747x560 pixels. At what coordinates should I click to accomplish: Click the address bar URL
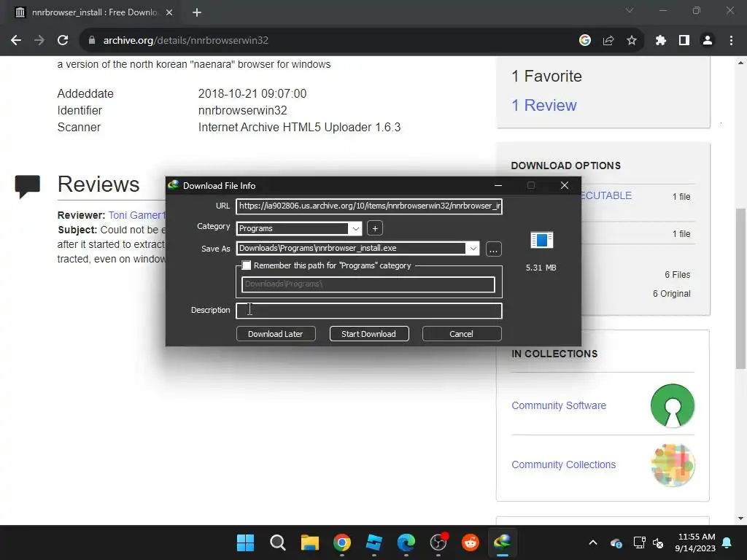coord(186,41)
